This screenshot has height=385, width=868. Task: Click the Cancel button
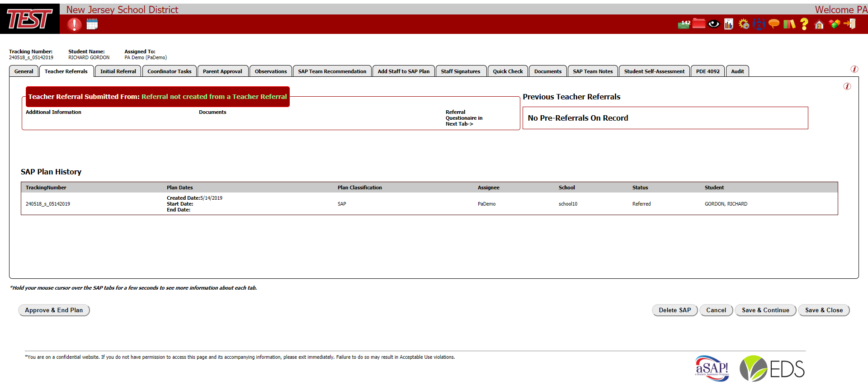click(x=716, y=310)
